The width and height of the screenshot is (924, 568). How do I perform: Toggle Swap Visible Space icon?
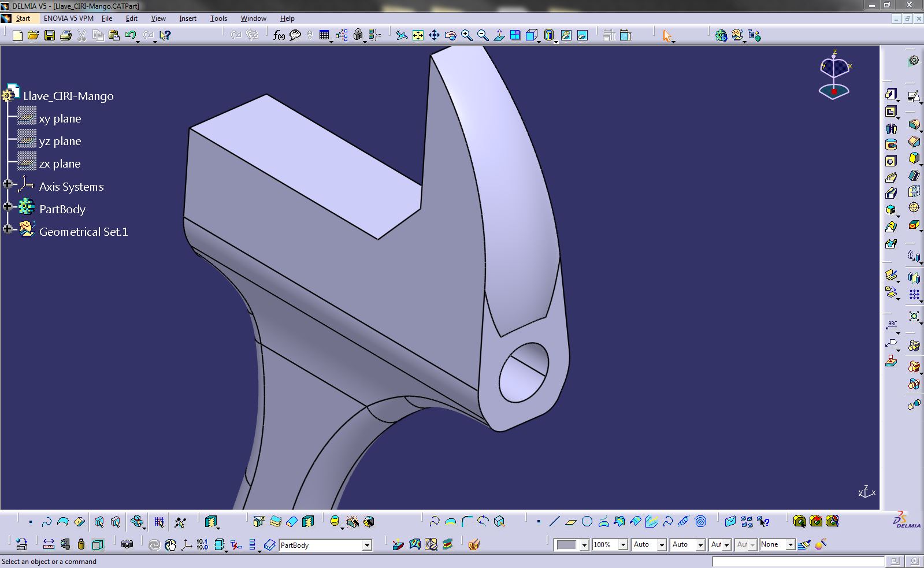(x=582, y=36)
